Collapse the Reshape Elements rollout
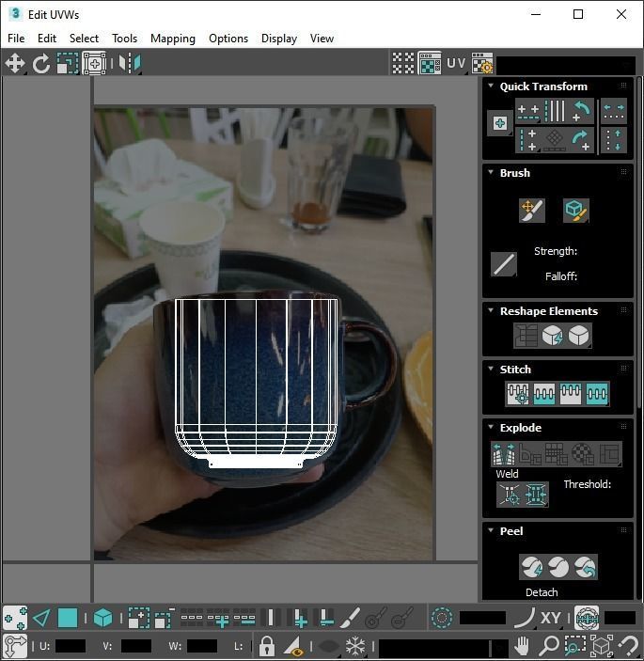Screen dimensions: 644x661 pyautogui.click(x=491, y=310)
